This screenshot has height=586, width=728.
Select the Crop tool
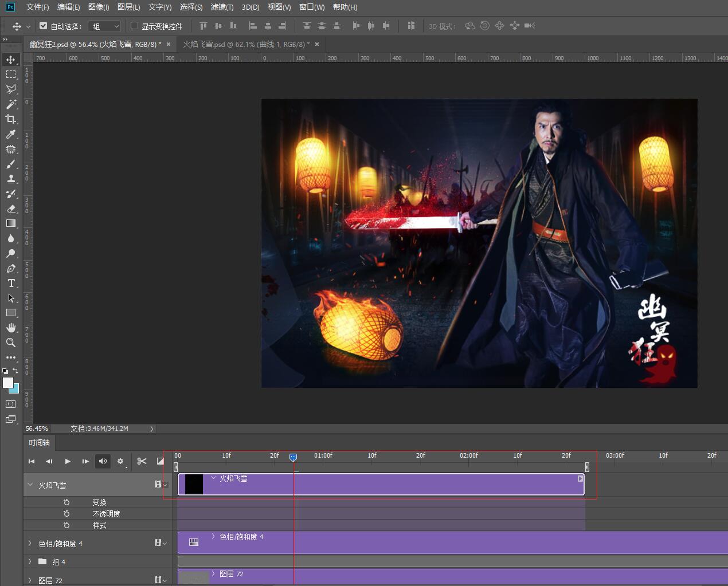click(11, 119)
